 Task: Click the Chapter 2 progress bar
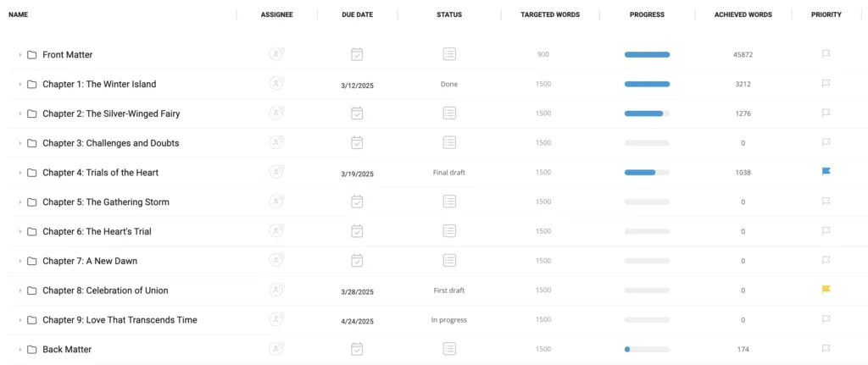point(647,113)
